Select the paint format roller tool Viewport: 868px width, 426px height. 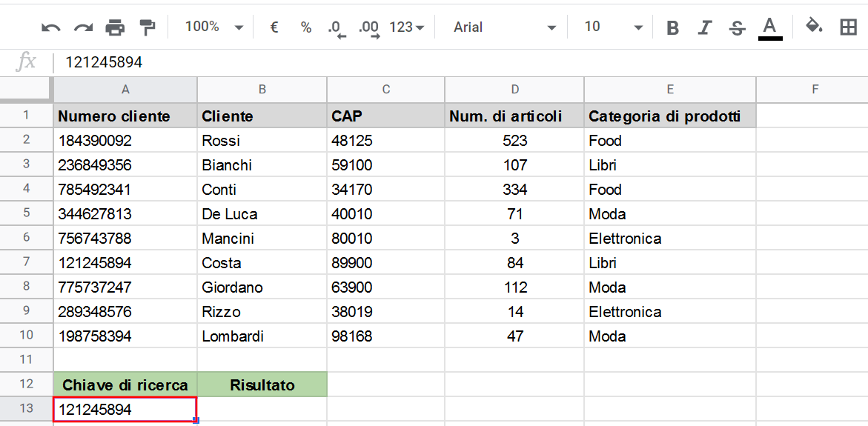[148, 27]
